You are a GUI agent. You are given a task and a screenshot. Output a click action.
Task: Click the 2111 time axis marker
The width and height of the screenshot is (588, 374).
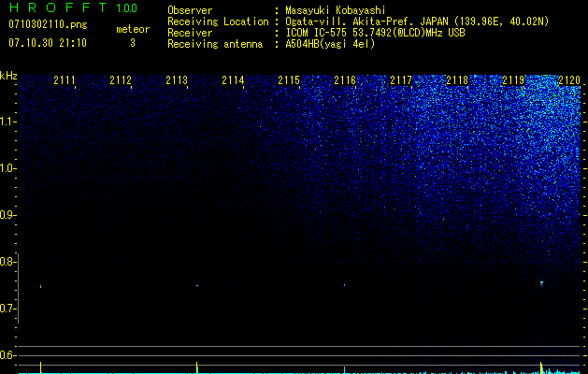[65, 80]
